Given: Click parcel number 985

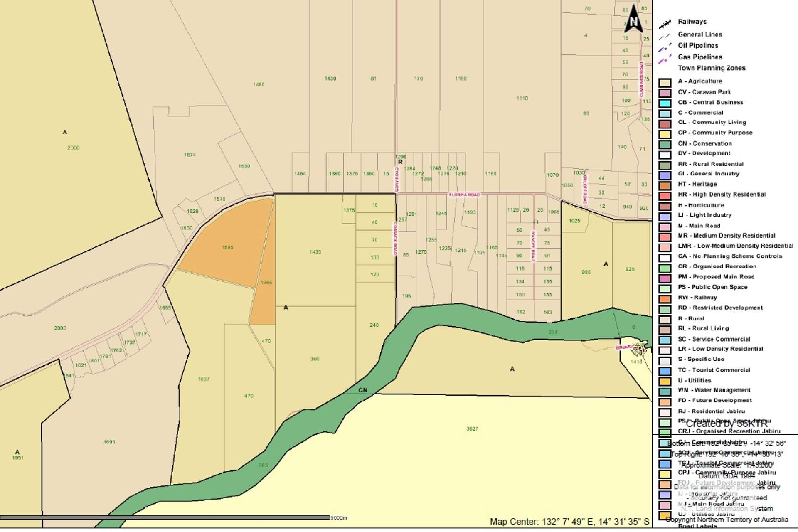Looking at the screenshot, I should coord(586,273).
